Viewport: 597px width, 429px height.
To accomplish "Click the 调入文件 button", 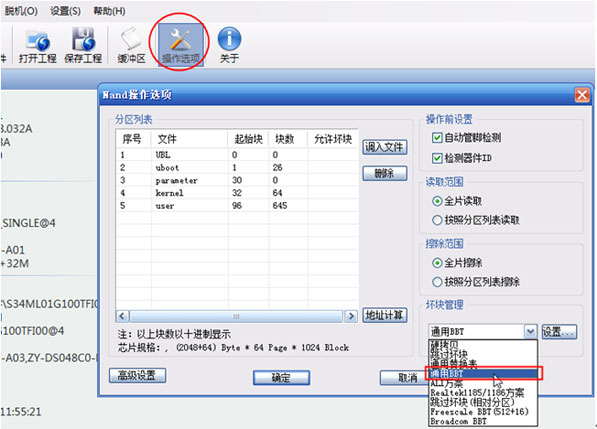I will coord(385,147).
